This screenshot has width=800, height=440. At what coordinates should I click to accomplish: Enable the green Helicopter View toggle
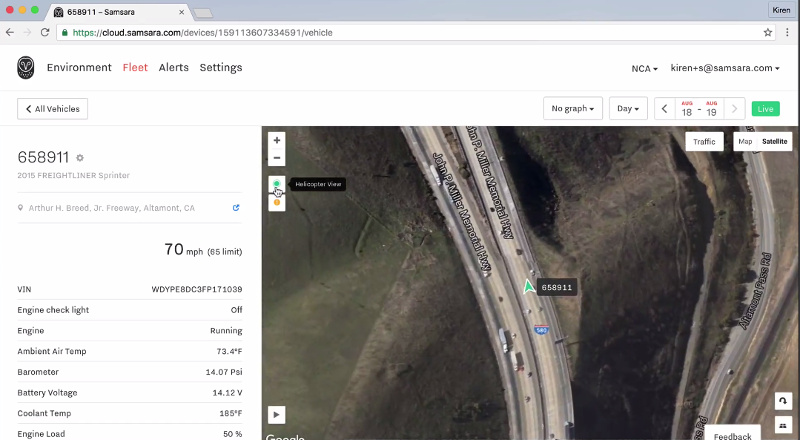coord(277,184)
